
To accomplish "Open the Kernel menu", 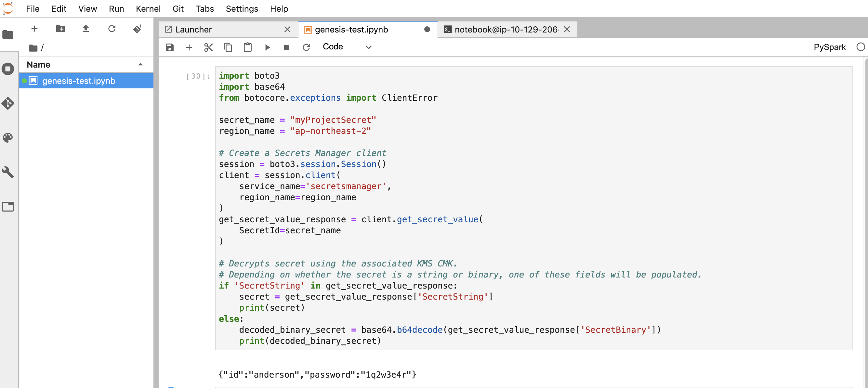I will coord(148,9).
